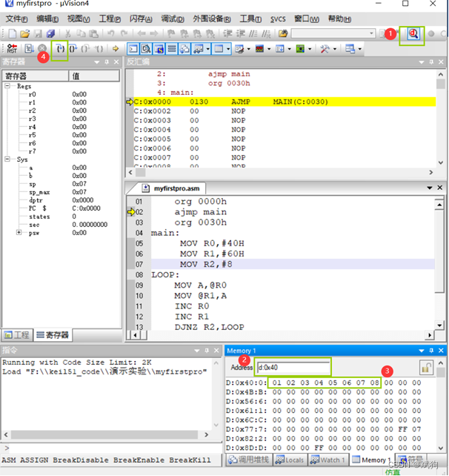Screen dimensions: 449x476
Task: Click the New file icon
Action: coord(12,33)
